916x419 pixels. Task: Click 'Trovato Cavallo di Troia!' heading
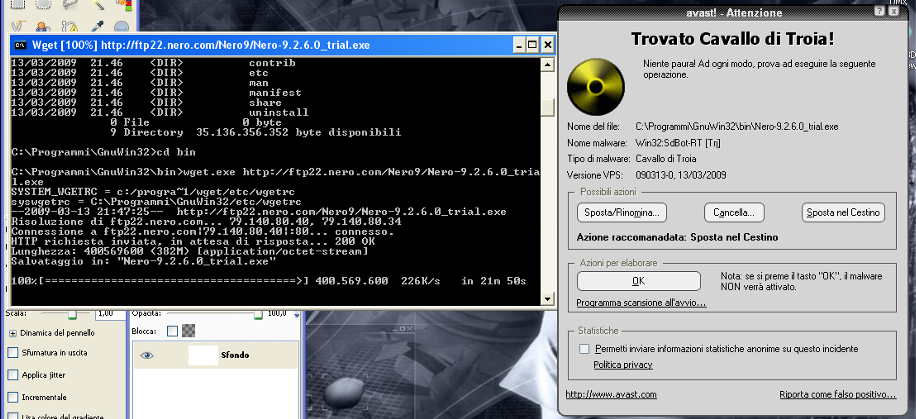tap(733, 40)
